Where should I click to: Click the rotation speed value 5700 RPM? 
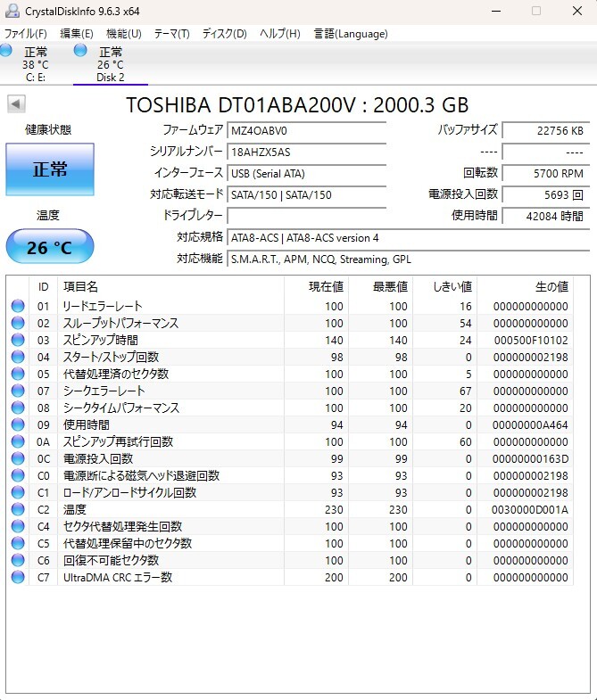[x=546, y=174]
